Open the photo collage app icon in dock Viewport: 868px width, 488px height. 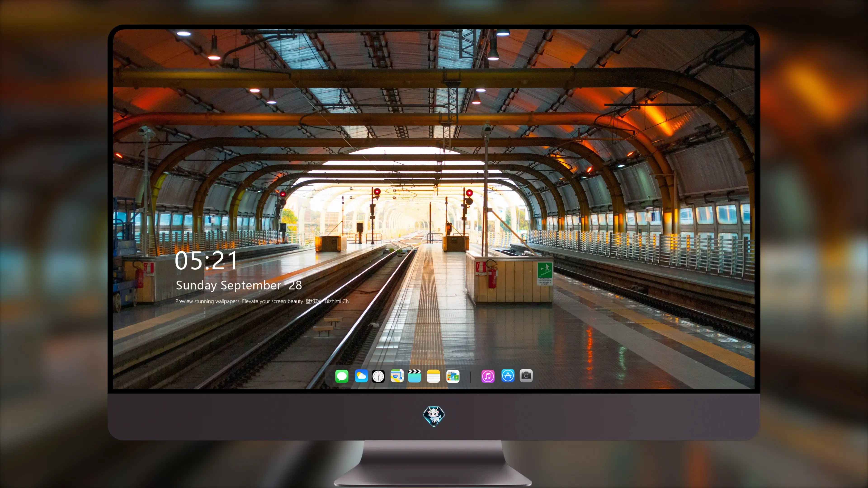pos(453,376)
